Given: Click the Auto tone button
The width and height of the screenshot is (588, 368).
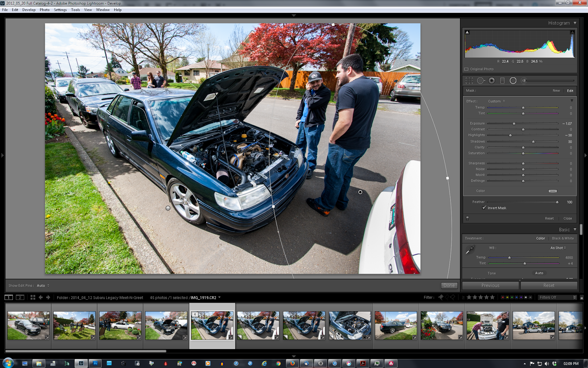Looking at the screenshot, I should 539,273.
